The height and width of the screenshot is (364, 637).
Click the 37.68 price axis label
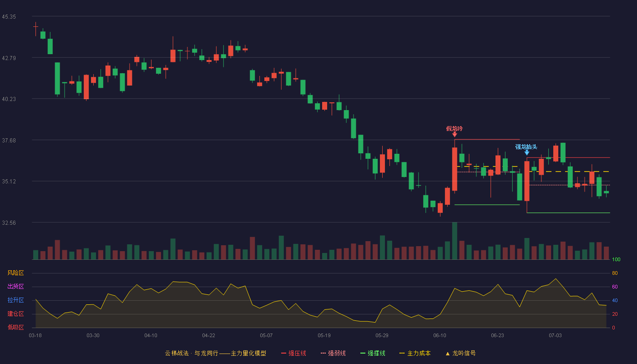pyautogui.click(x=9, y=140)
